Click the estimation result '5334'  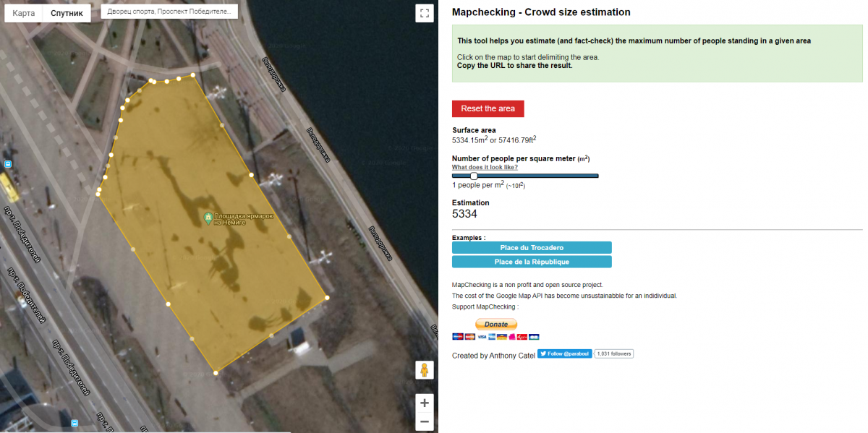(464, 214)
